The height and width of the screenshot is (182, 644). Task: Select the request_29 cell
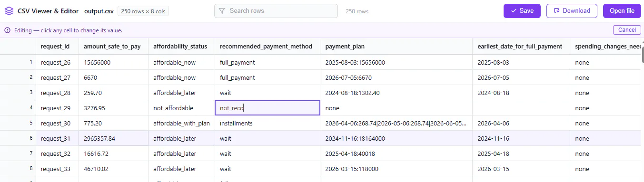(58, 108)
